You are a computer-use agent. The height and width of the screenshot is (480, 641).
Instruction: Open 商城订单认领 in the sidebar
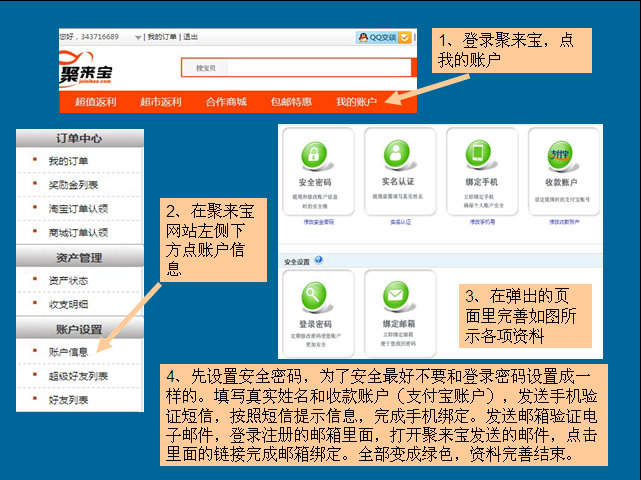coord(79,233)
